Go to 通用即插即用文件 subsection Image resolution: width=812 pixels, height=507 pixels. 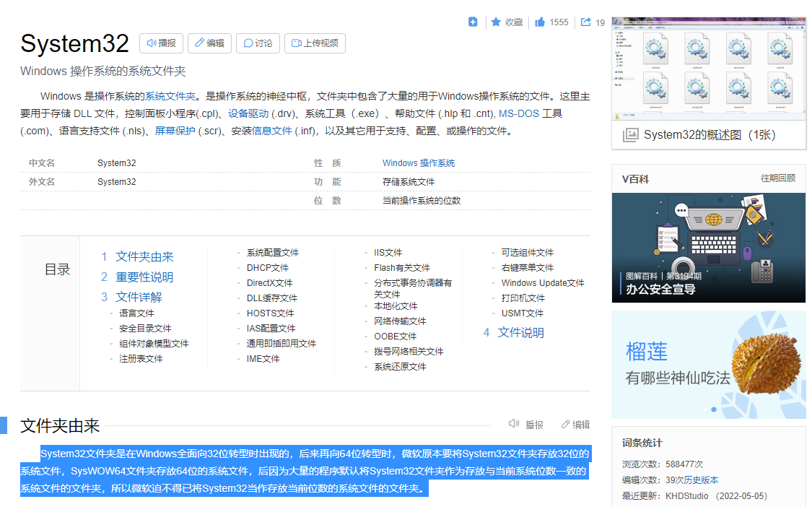point(281,343)
